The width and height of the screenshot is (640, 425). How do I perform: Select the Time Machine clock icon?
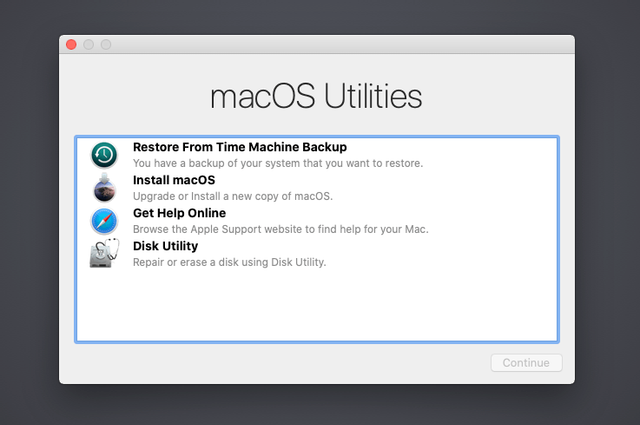pyautogui.click(x=104, y=155)
